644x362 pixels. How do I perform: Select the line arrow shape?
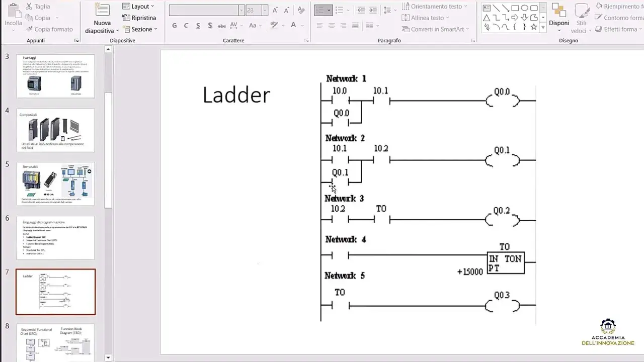pos(506,8)
